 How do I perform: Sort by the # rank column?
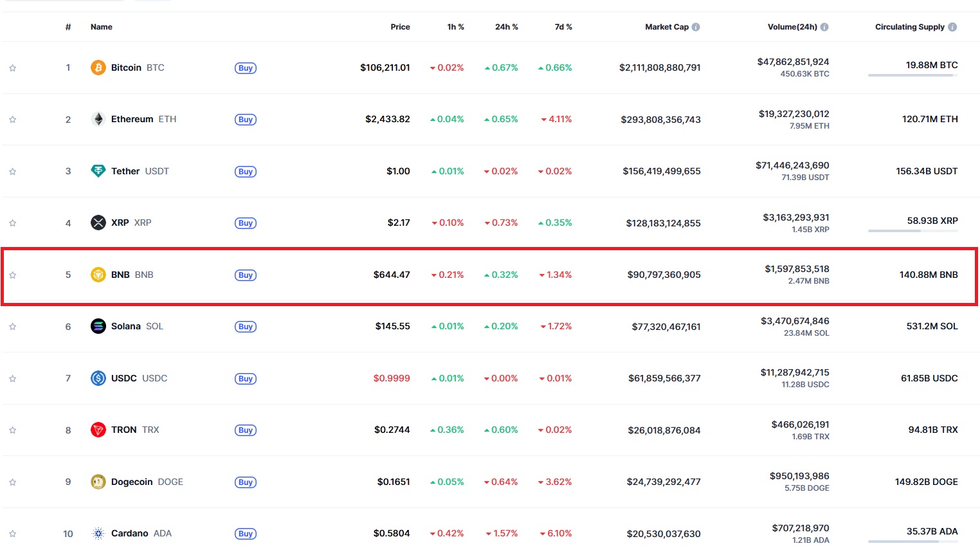pyautogui.click(x=68, y=27)
